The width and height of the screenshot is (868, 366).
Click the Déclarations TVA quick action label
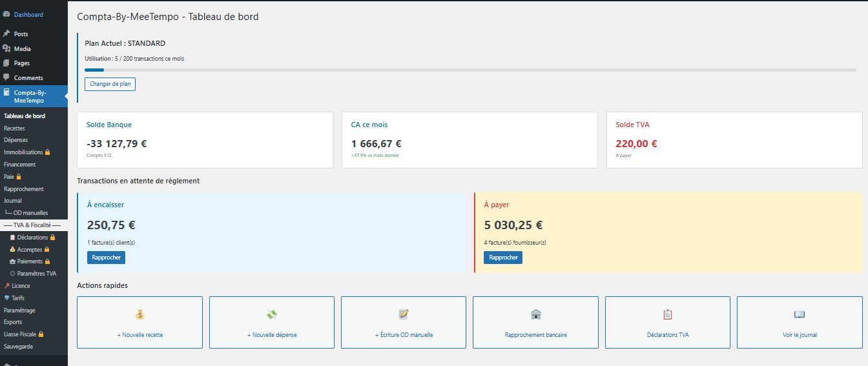click(x=668, y=335)
